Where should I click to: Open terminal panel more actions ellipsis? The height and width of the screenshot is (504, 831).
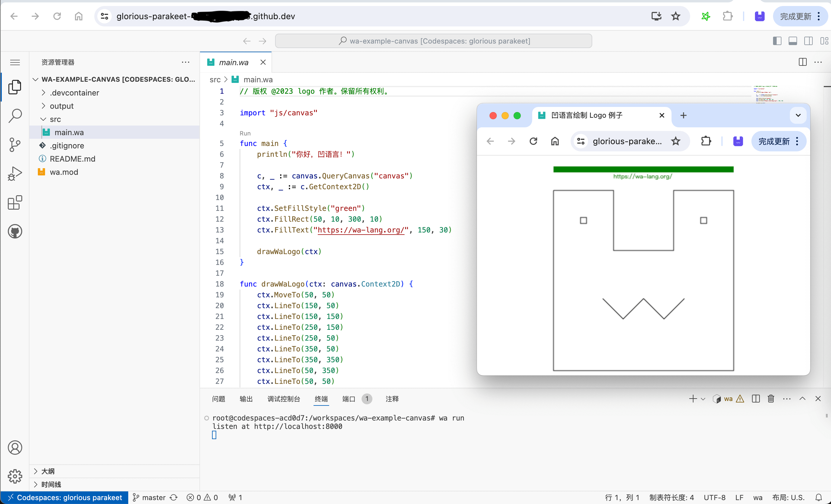(x=787, y=399)
